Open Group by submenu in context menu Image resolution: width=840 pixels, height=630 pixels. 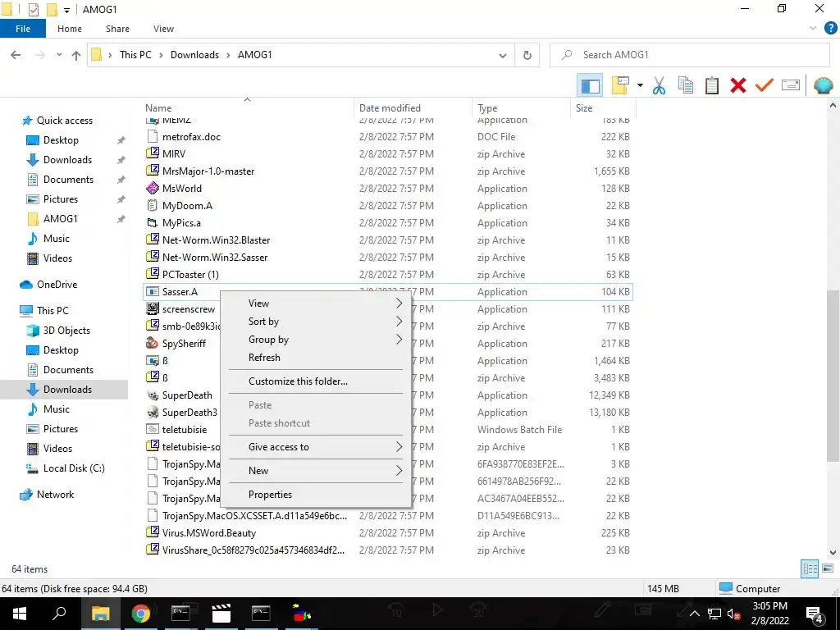[316, 340]
